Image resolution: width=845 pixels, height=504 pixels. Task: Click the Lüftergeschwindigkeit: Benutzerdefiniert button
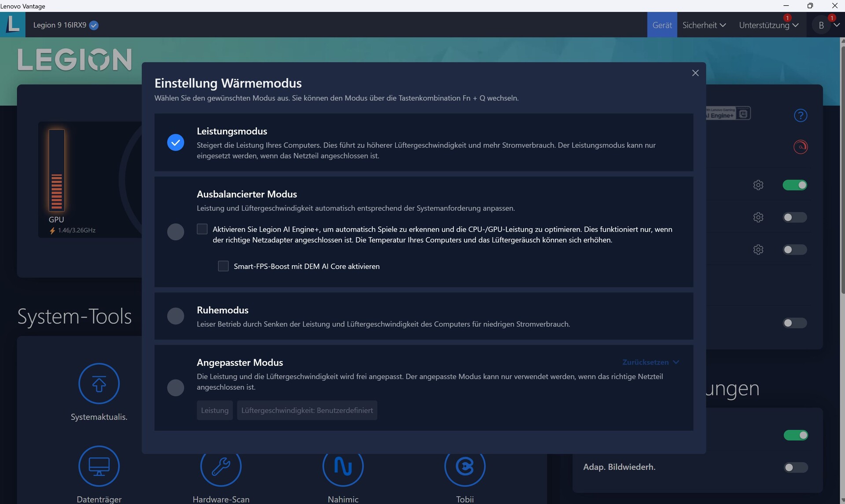(x=307, y=410)
